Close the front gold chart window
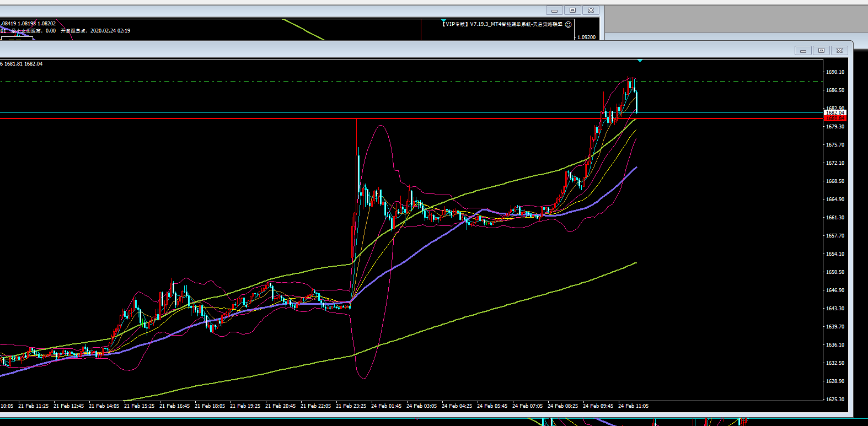Viewport: 868px width, 426px height. (839, 50)
